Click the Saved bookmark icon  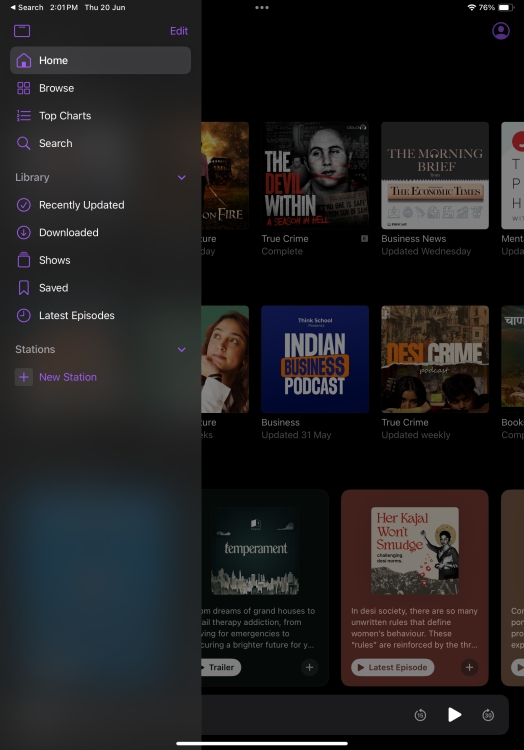(x=23, y=287)
